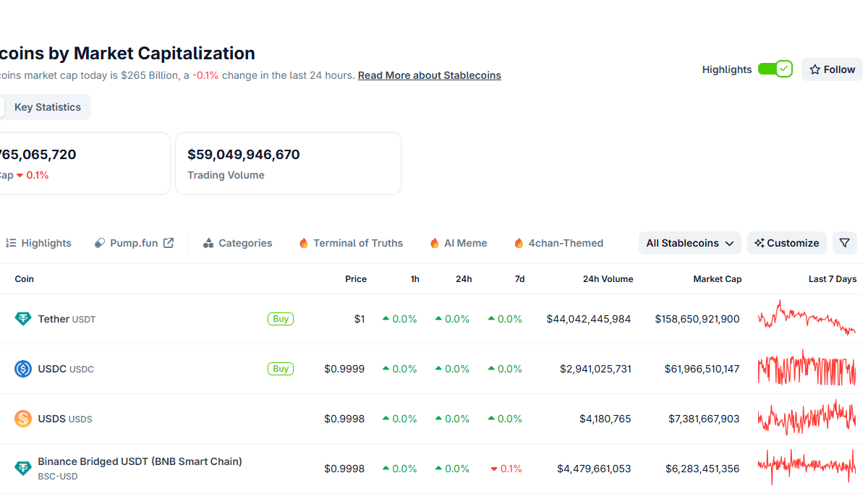The width and height of the screenshot is (868, 499).
Task: Sort by the 1h column header
Action: (x=414, y=279)
